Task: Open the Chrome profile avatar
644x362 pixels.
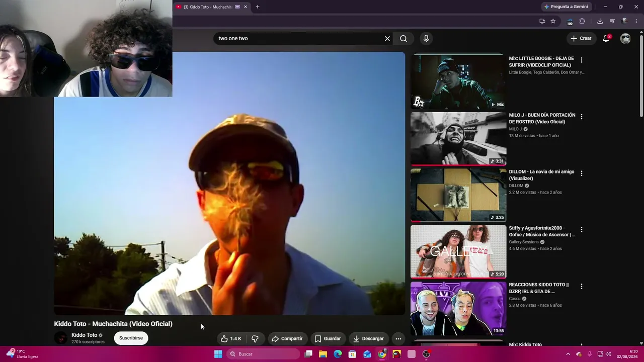Action: coord(624,21)
